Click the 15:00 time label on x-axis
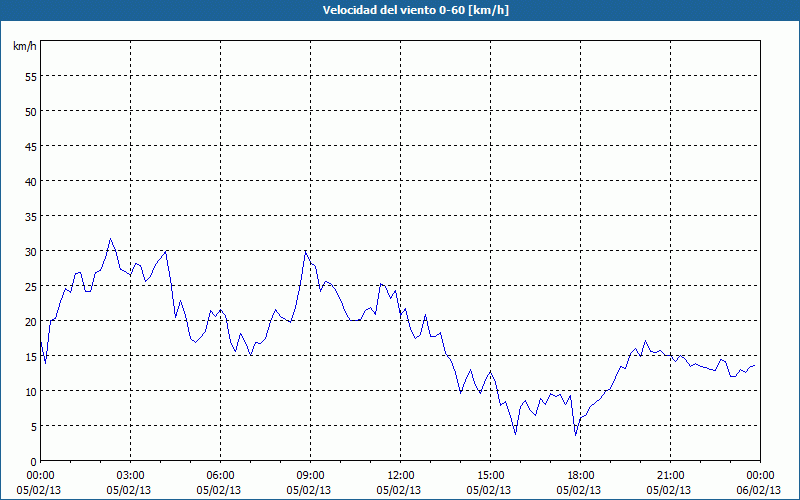The height and width of the screenshot is (500, 800). [x=490, y=476]
